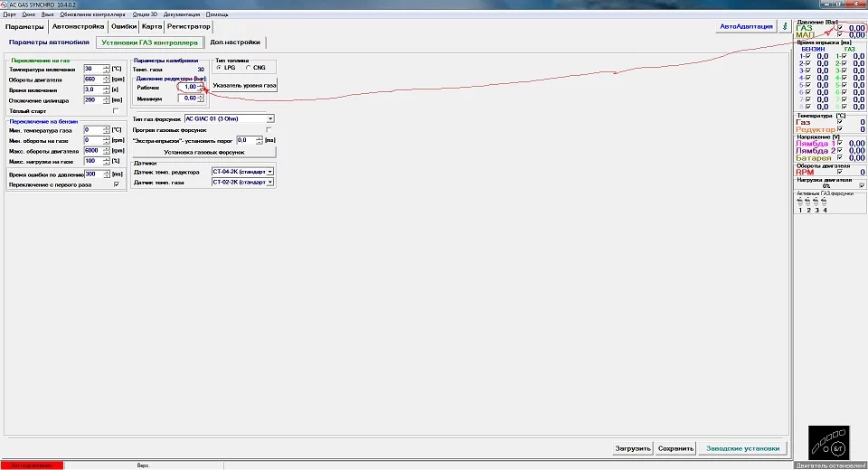Viewport: 868px width, 470px height.
Task: Select the CNG fuel type
Action: 248,68
